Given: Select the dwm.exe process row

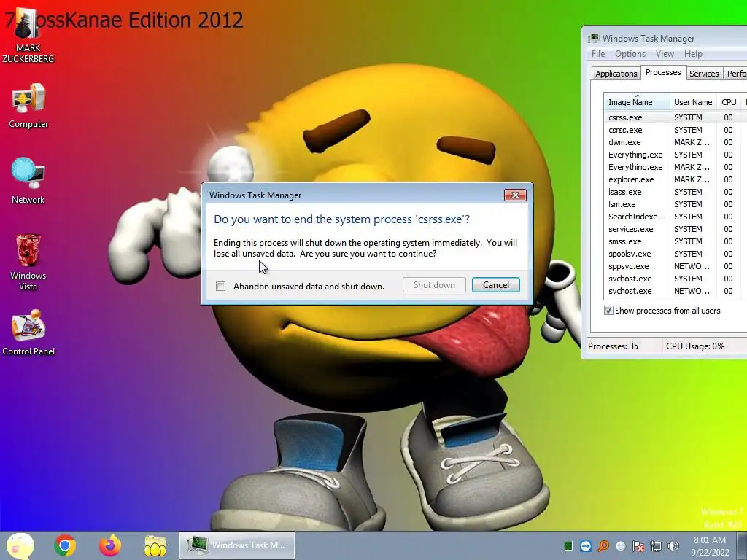Looking at the screenshot, I should (x=676, y=142).
